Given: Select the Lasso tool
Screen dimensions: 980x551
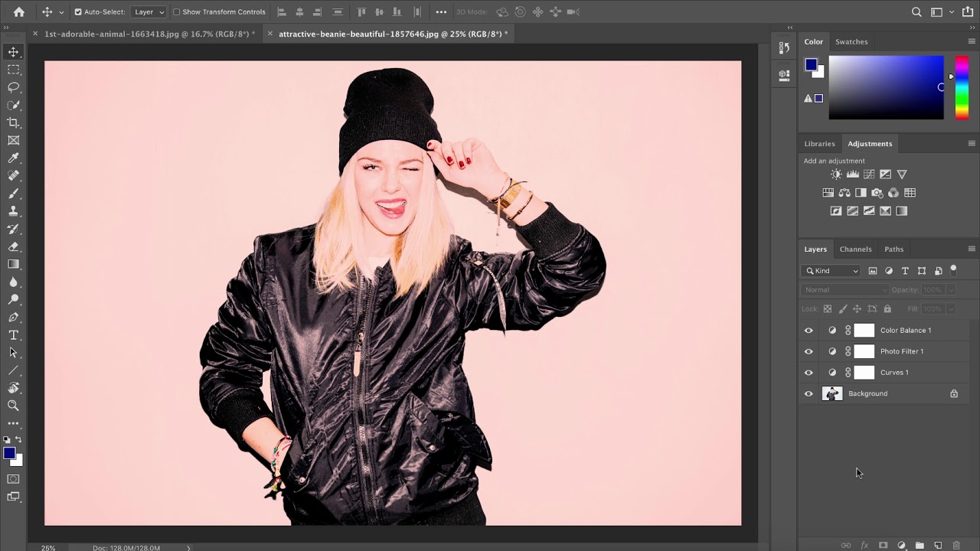Looking at the screenshot, I should (13, 87).
